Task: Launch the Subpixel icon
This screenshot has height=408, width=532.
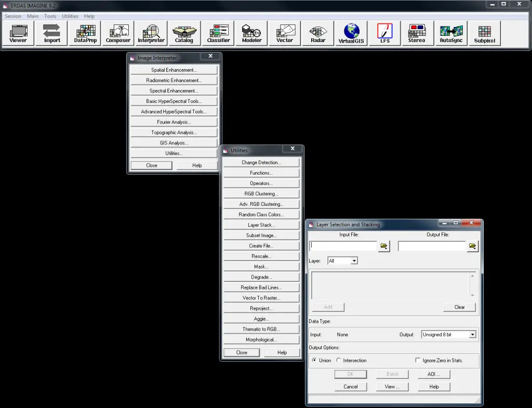Action: 485,33
